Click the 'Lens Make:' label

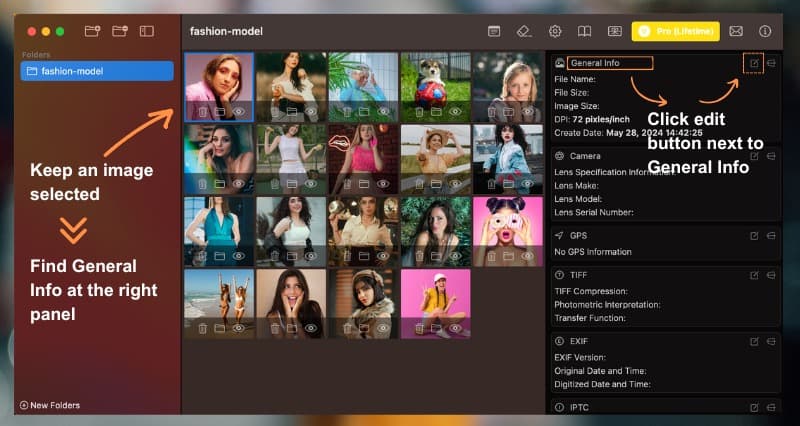[x=577, y=186]
